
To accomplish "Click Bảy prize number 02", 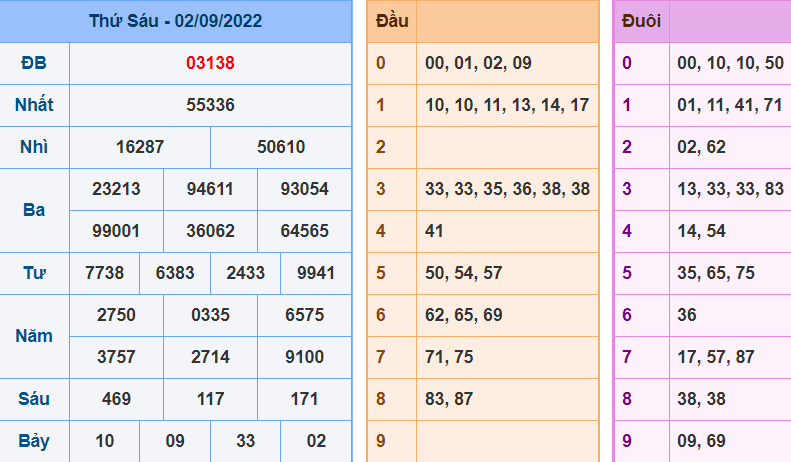I will (x=316, y=441).
